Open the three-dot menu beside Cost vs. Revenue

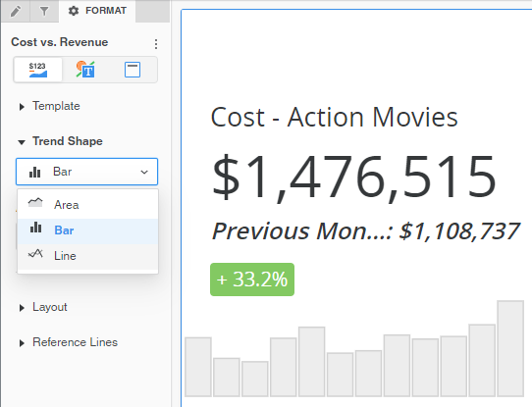(156, 44)
